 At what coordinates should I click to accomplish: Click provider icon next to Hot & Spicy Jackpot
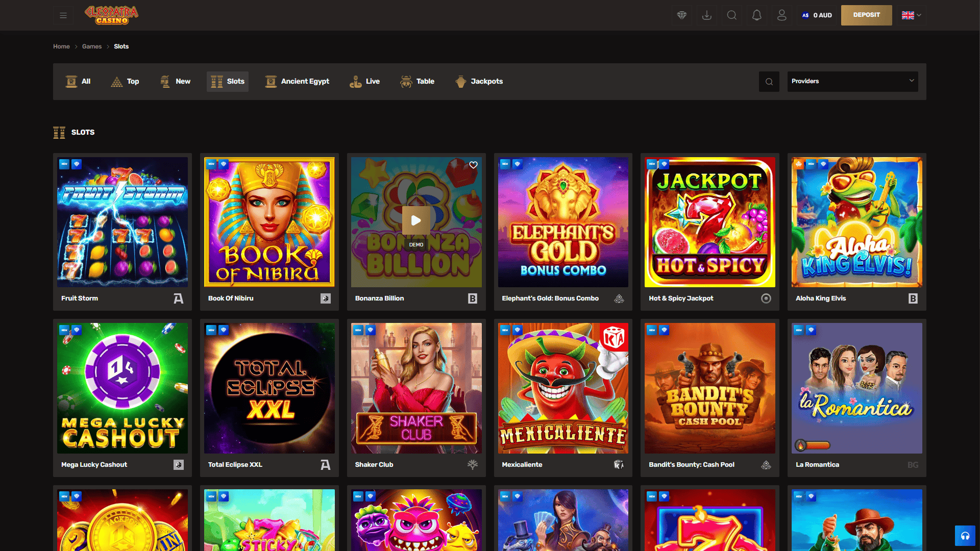pyautogui.click(x=766, y=298)
